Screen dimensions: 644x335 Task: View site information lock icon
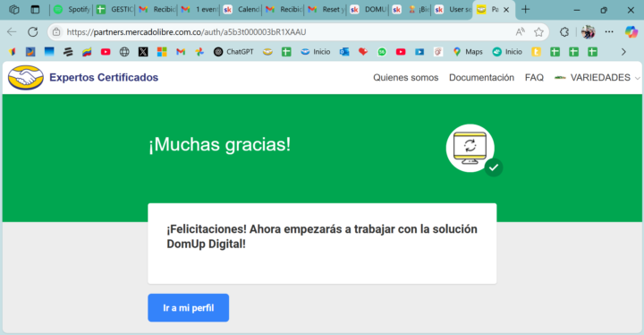56,31
